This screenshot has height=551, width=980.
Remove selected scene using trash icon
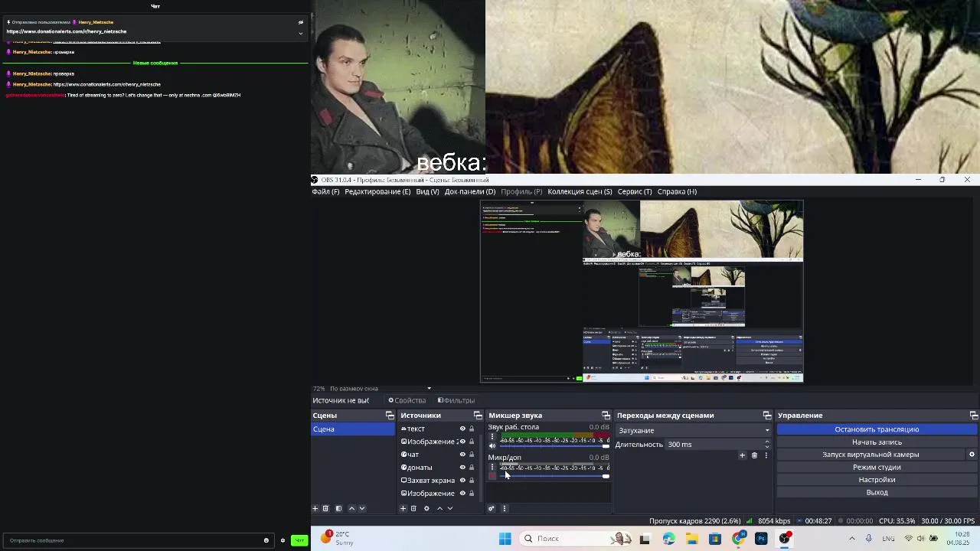pyautogui.click(x=325, y=508)
